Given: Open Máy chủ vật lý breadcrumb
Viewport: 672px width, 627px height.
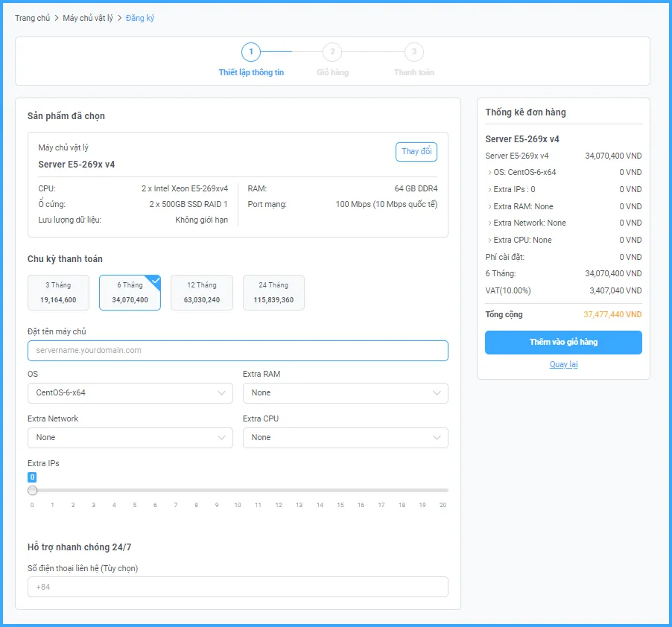Looking at the screenshot, I should [x=88, y=18].
